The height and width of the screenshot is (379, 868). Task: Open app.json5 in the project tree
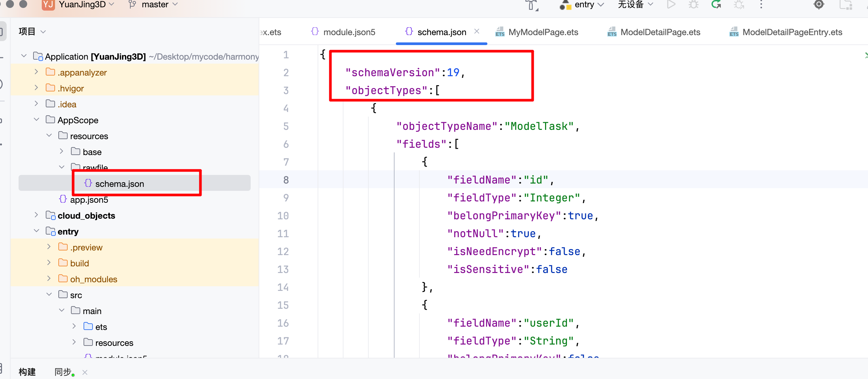pyautogui.click(x=89, y=199)
